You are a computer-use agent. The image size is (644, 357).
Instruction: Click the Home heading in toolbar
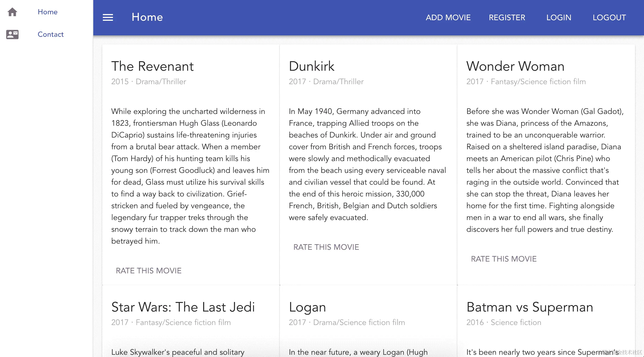147,17
